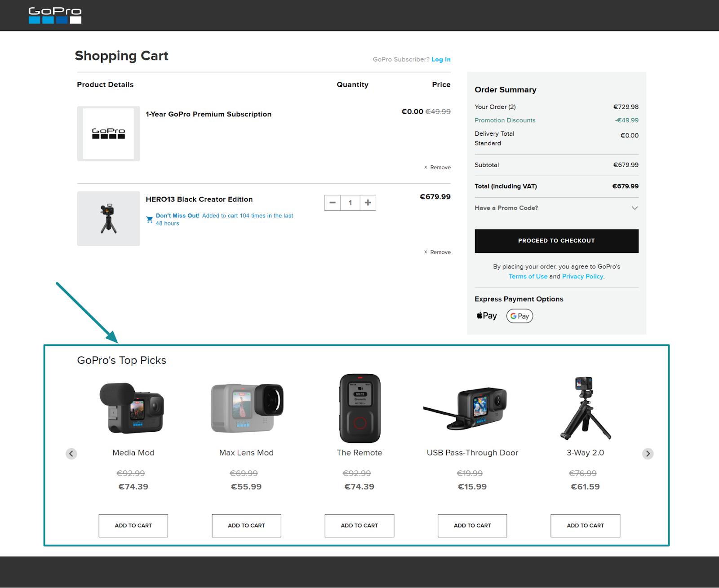Click the Max Lens Mod sale price €55.99

246,486
